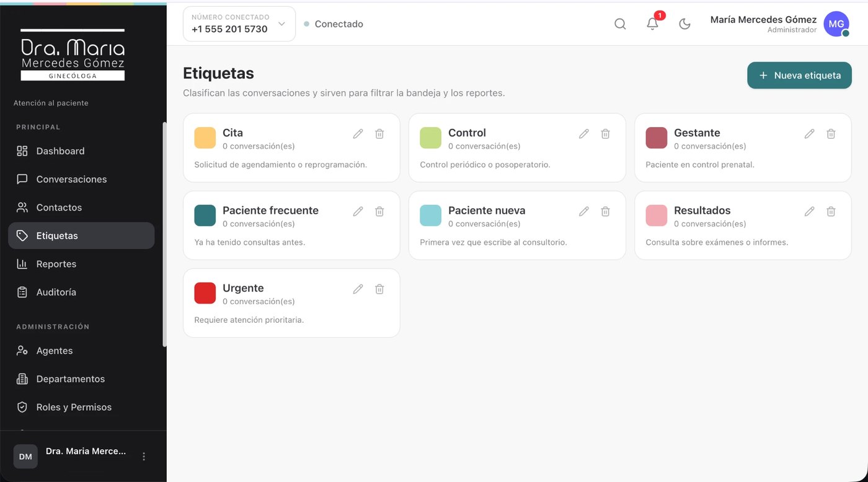Click the DM avatar in sidebar footer
The width and height of the screenshot is (868, 482).
(25, 457)
